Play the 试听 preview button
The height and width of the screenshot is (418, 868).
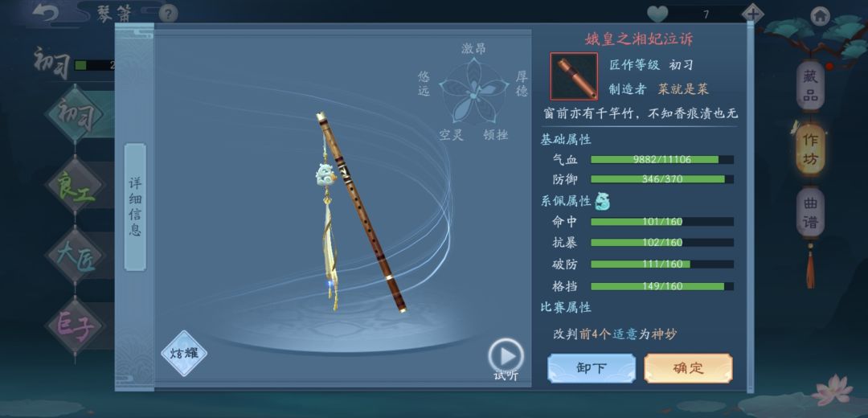[506, 355]
